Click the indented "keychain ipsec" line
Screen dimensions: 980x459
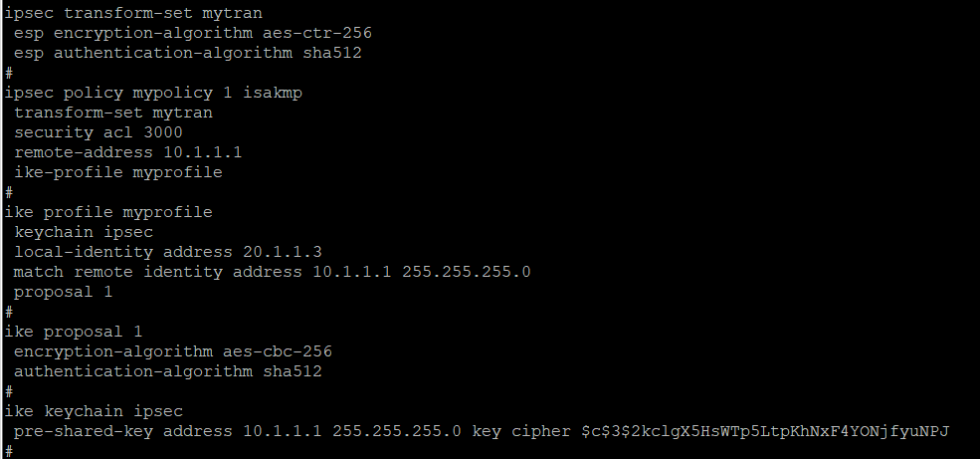click(x=83, y=232)
